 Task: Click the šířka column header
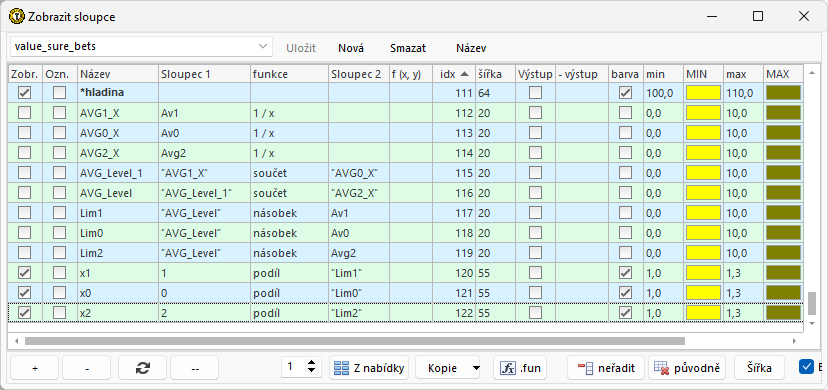point(495,74)
